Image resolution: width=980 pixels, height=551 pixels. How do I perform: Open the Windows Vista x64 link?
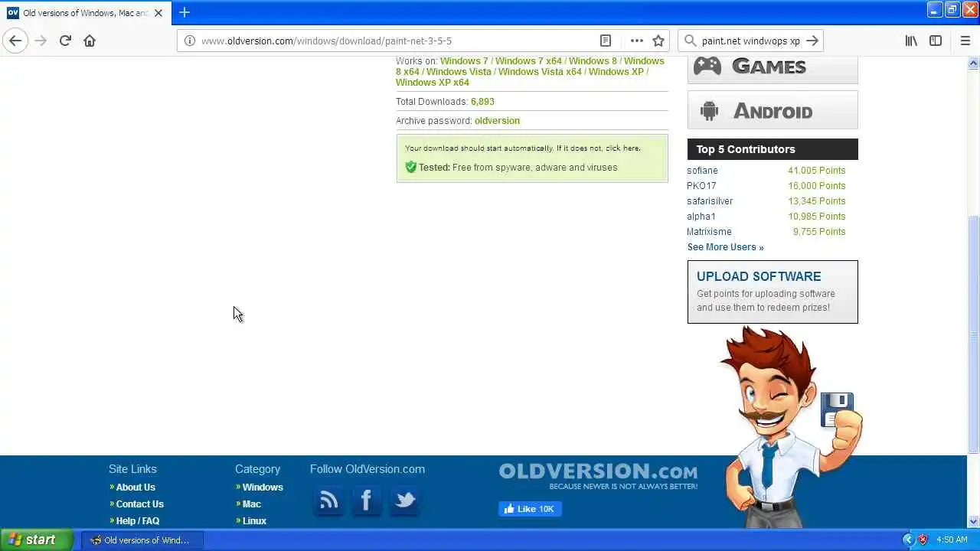pyautogui.click(x=540, y=72)
